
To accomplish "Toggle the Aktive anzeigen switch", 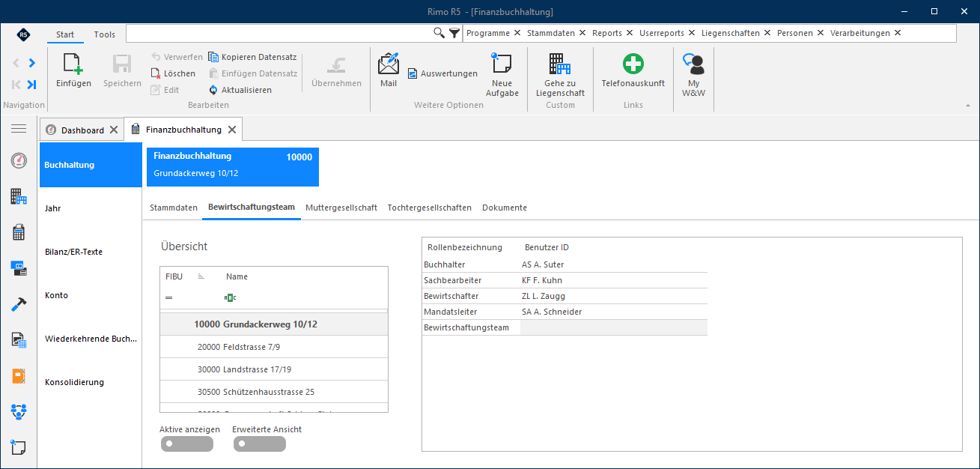I will [x=186, y=444].
